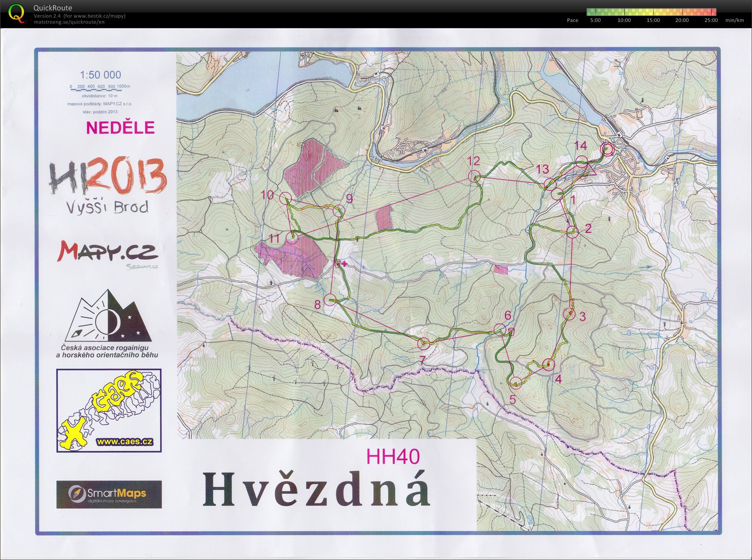Screen dimensions: 752x560
Task: Click the 10:00 pace value
Action: click(624, 20)
